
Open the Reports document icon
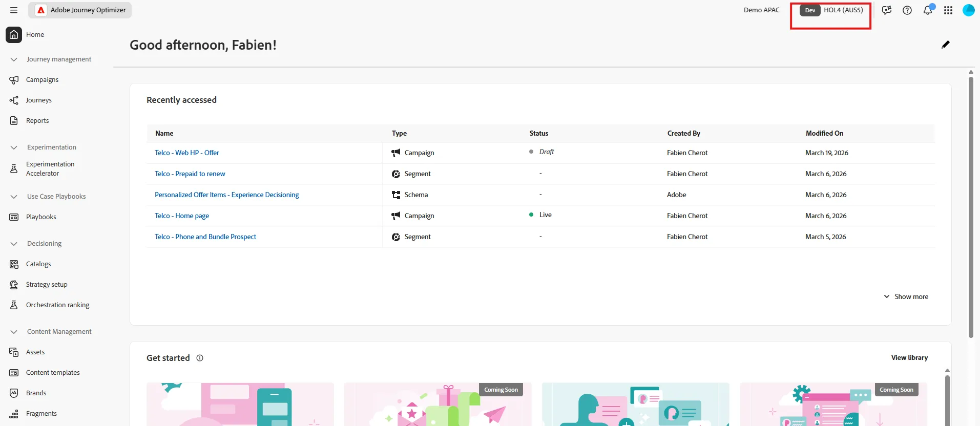coord(14,121)
